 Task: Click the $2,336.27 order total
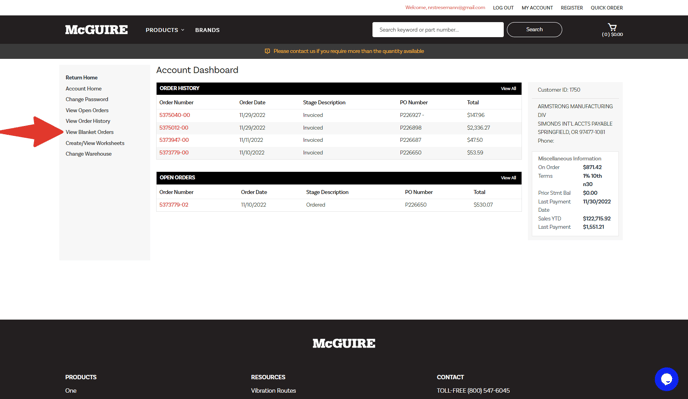tap(478, 128)
